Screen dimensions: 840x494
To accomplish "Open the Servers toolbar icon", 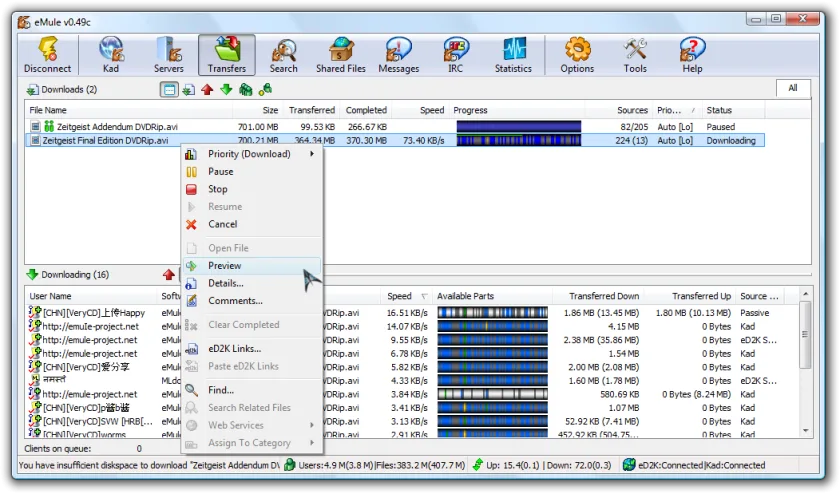I will click(168, 55).
